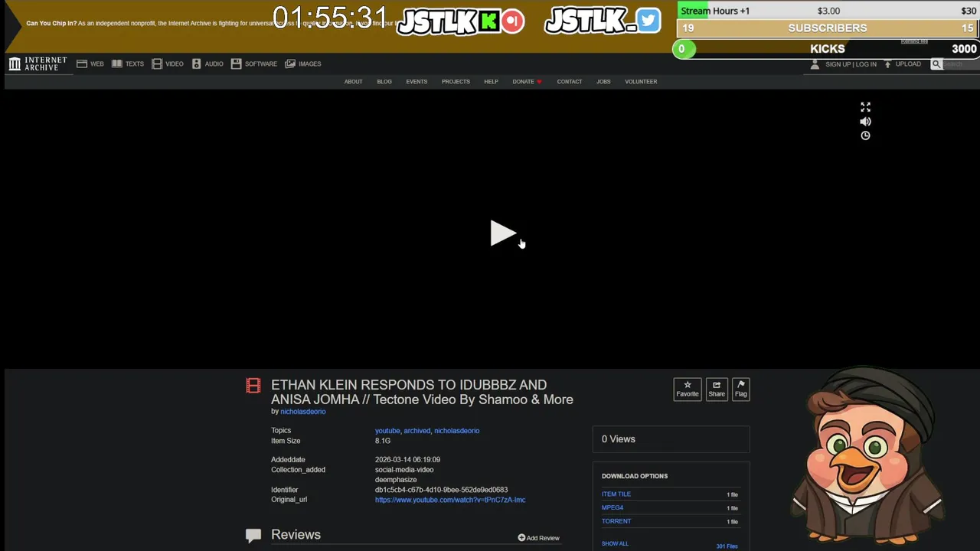Open the Projects link
The image size is (980, 551).
coord(456,82)
